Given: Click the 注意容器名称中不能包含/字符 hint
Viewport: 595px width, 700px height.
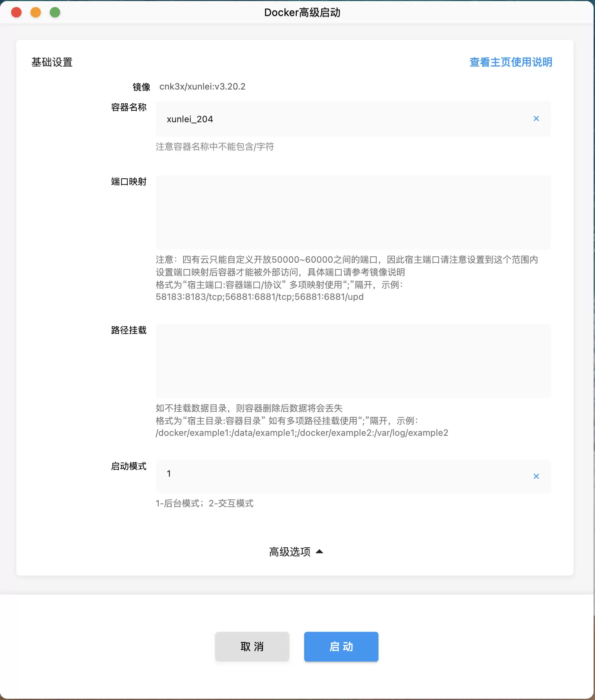Looking at the screenshot, I should [215, 147].
